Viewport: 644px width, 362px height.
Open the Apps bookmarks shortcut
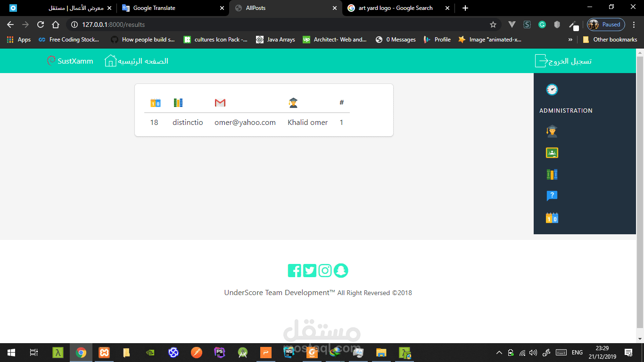tap(19, 40)
